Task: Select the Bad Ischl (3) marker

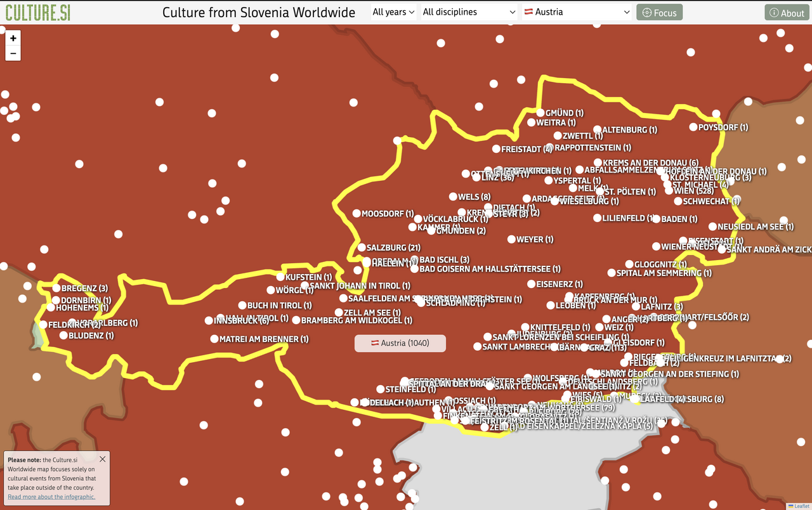Action: [x=414, y=259]
